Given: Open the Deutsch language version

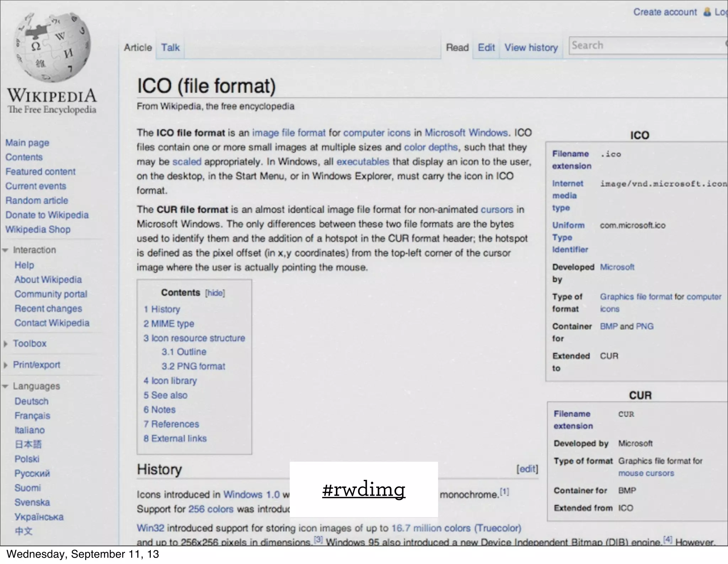Looking at the screenshot, I should coord(31,401).
